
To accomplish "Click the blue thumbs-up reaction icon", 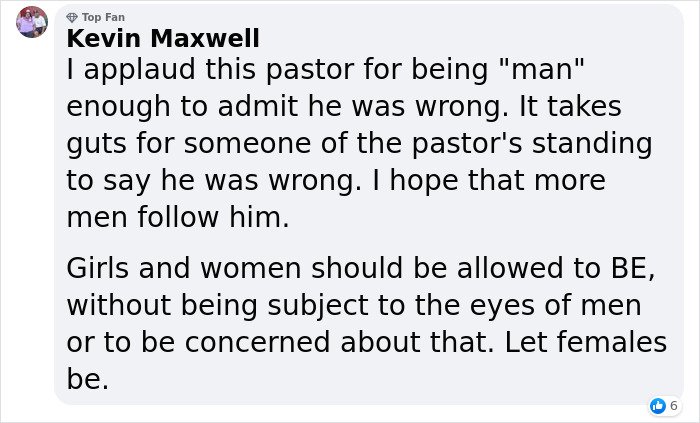I will coord(658,406).
